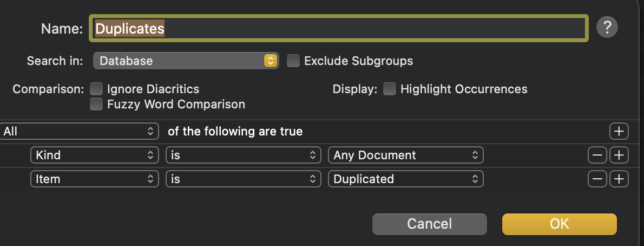This screenshot has width=644, height=246.
Task: Confirm with the OK button
Action: 559,224
